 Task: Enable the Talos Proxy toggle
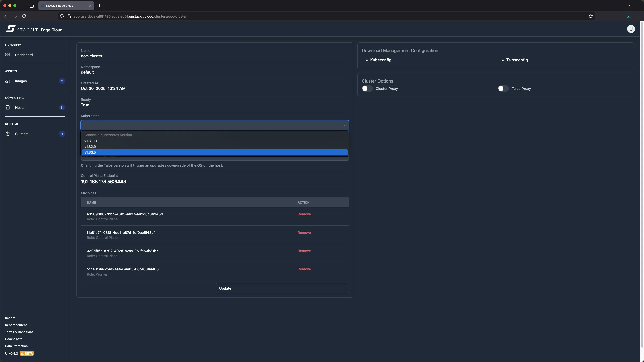click(x=502, y=88)
